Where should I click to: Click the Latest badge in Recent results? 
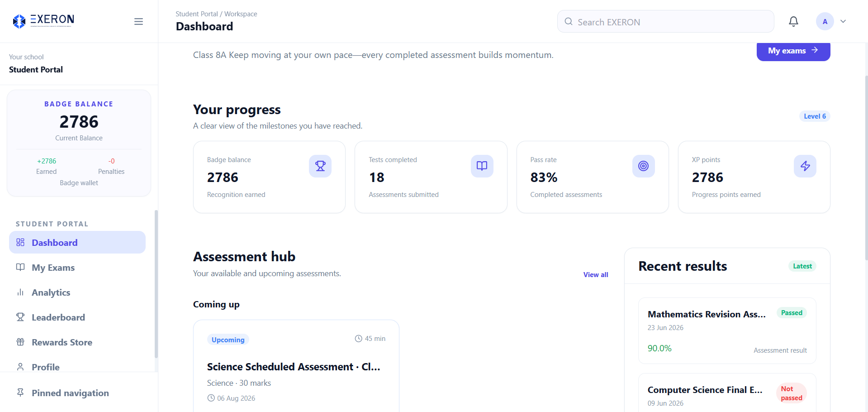[802, 266]
